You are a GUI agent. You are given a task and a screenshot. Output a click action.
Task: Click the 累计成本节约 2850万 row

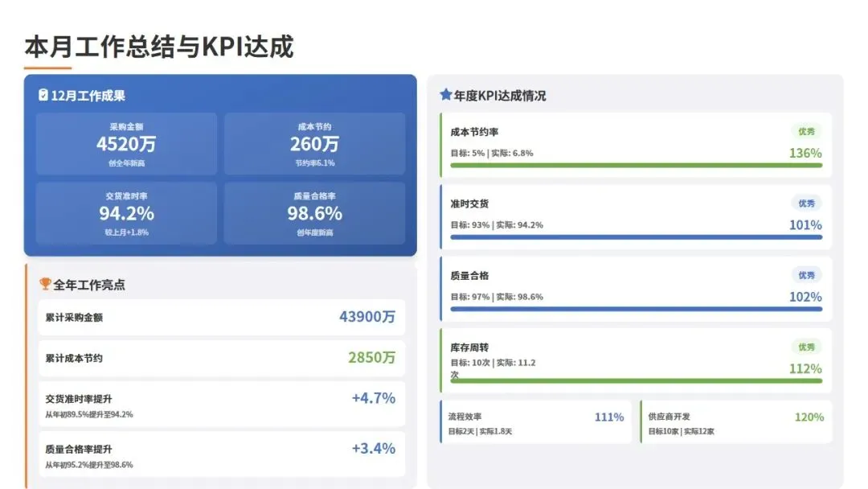point(221,358)
